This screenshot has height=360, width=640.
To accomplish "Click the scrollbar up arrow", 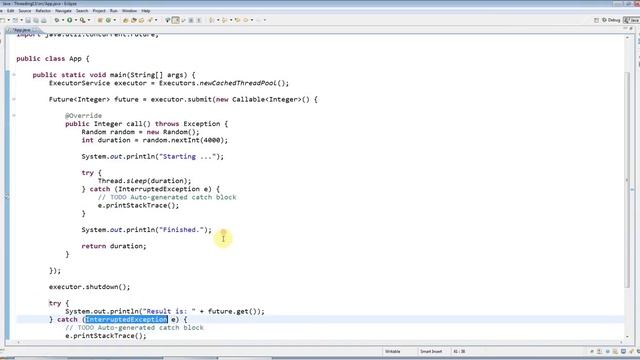I will pyautogui.click(x=627, y=38).
